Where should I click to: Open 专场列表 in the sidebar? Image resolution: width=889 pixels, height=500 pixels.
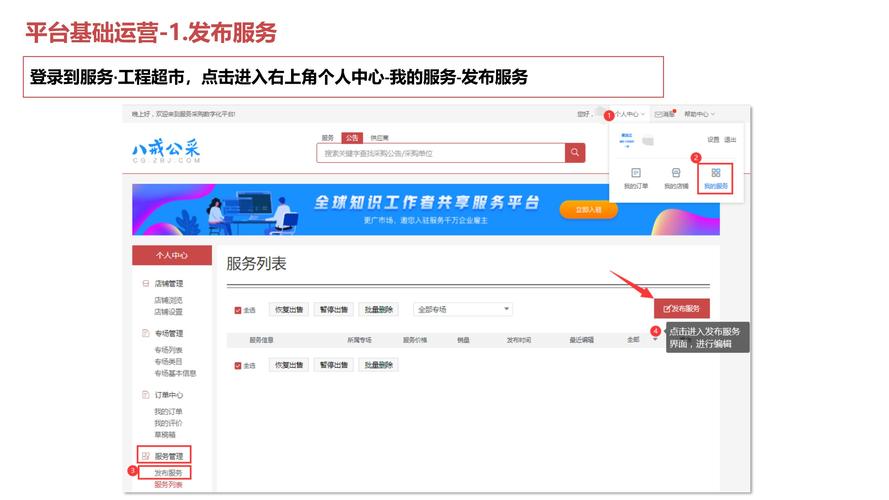[168, 350]
